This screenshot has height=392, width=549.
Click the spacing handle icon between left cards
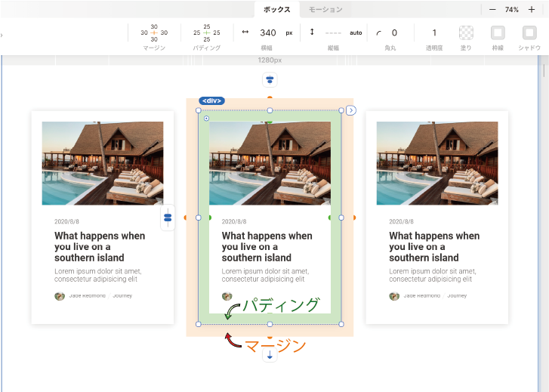tap(168, 218)
